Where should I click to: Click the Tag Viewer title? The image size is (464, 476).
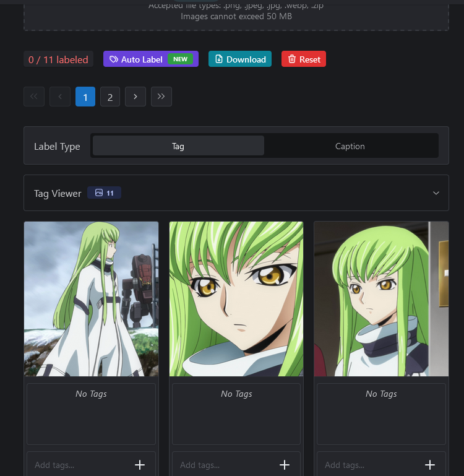(58, 193)
